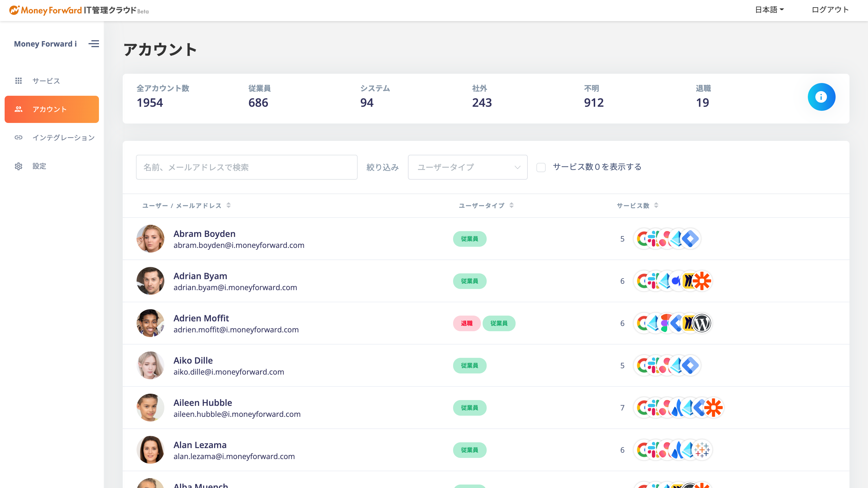Click Figma icon in Adrien Moffit row
868x488 pixels.
(x=665, y=323)
